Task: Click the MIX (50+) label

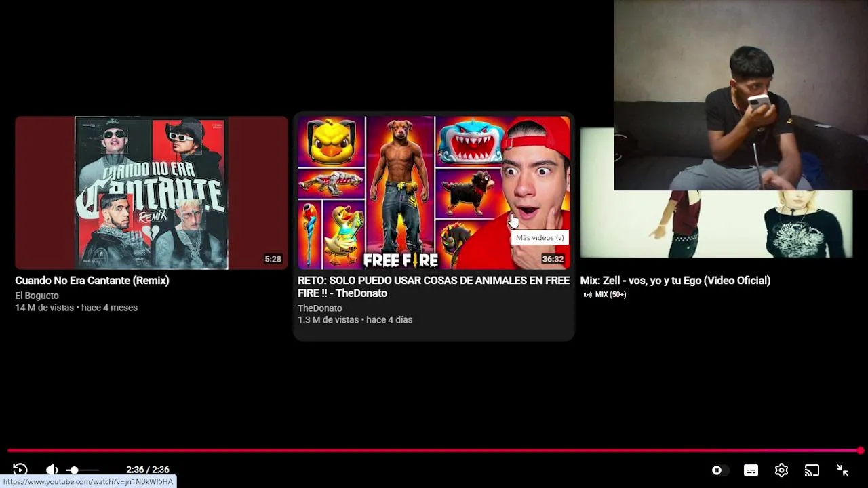Action: [x=605, y=295]
